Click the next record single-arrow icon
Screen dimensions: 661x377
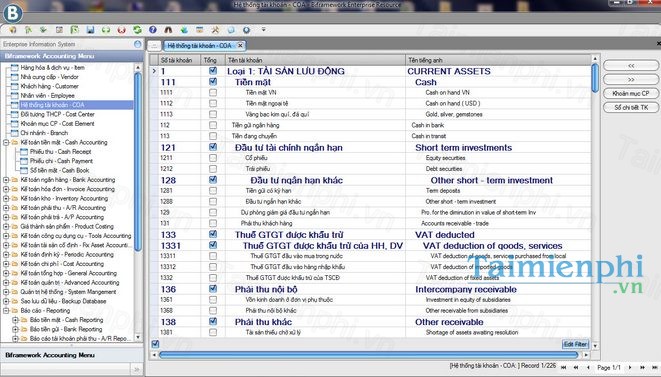(630, 368)
